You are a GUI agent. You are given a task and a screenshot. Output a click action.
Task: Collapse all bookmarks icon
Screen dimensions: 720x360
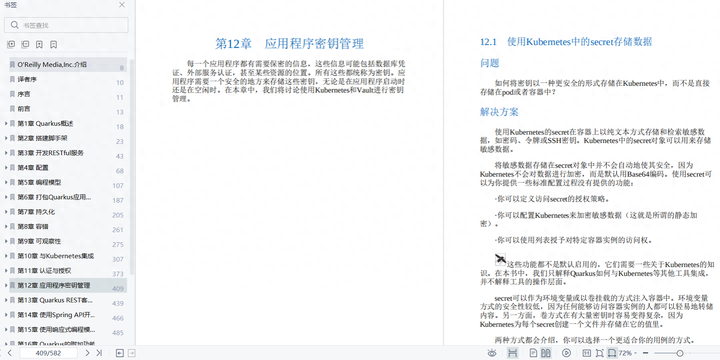[25, 45]
